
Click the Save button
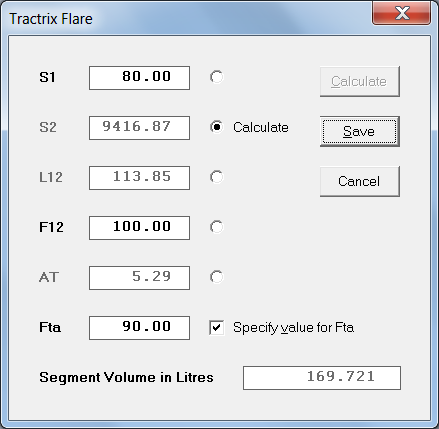click(360, 131)
